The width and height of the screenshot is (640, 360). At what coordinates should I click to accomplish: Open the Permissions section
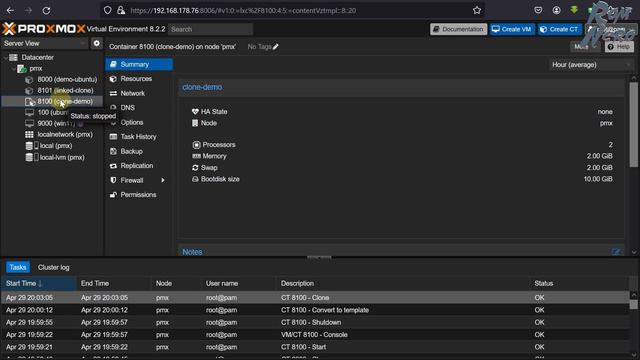tap(139, 195)
